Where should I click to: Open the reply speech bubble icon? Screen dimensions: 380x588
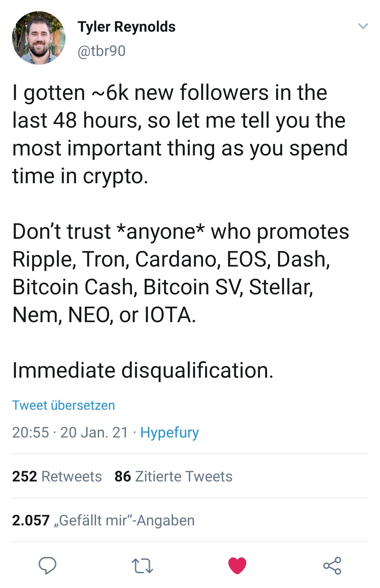point(47,565)
